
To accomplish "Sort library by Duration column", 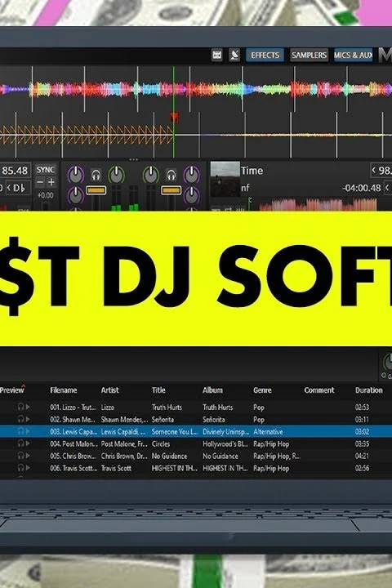I will (x=369, y=390).
